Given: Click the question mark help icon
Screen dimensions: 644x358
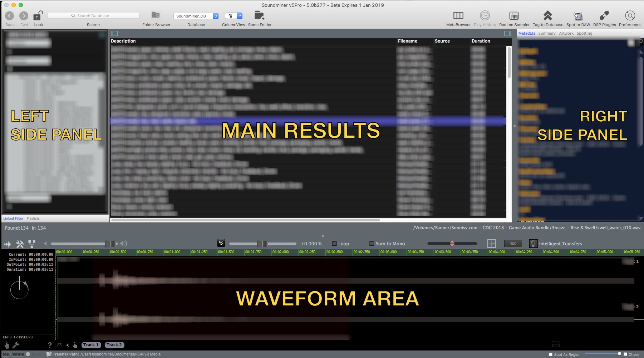Looking at the screenshot, I should point(49,345).
